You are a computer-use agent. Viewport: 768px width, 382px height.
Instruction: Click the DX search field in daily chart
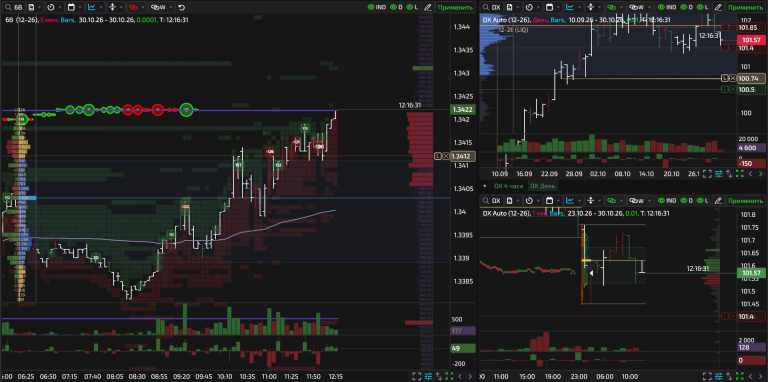click(492, 7)
